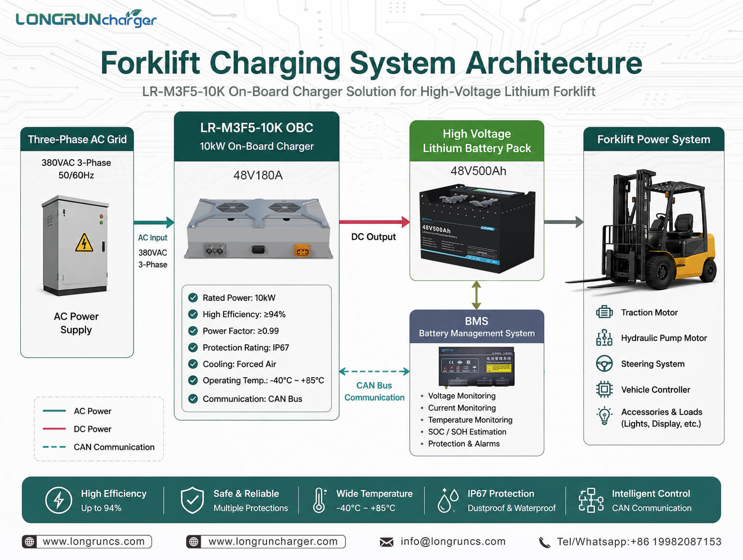The width and height of the screenshot is (743, 560).
Task: Click the Protection & Alarms bullet
Action: tap(460, 443)
